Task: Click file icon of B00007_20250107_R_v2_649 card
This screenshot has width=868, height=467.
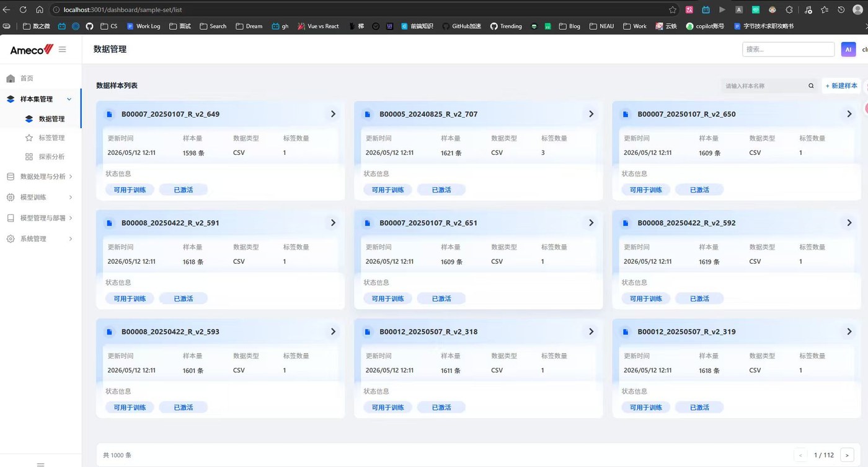Action: coord(109,115)
